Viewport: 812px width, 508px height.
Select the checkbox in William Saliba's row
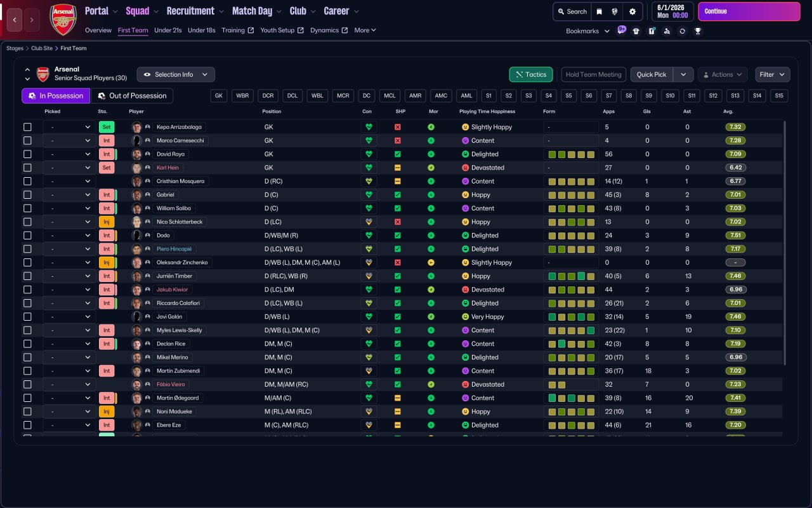[x=27, y=208]
